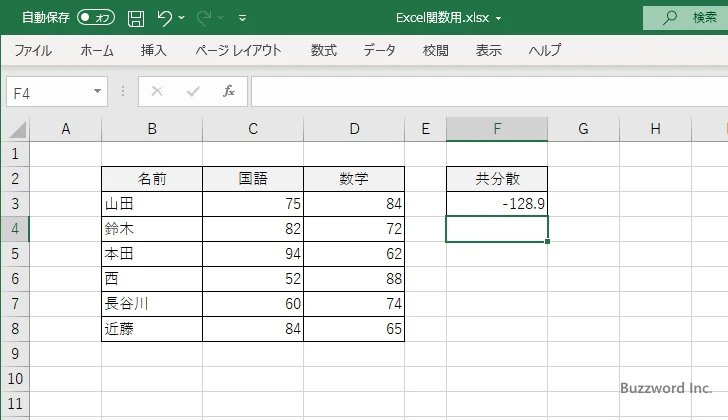Select column B header

click(x=152, y=129)
